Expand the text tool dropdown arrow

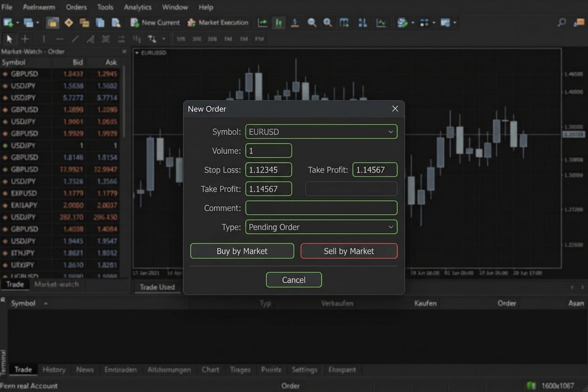tap(163, 39)
